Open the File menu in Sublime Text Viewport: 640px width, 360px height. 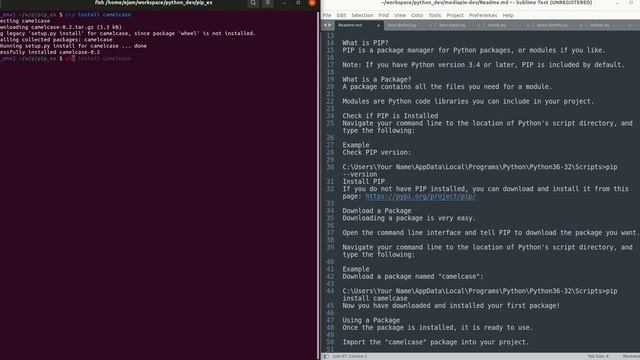[x=327, y=15]
